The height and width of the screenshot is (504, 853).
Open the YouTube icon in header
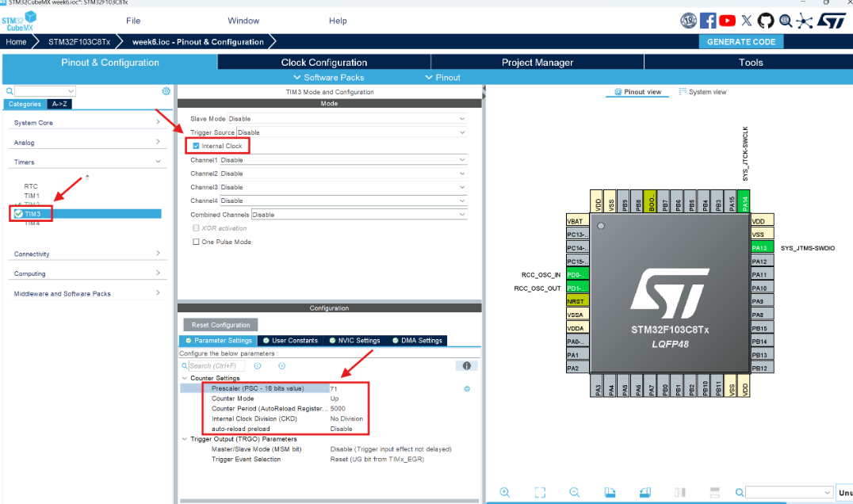(727, 21)
